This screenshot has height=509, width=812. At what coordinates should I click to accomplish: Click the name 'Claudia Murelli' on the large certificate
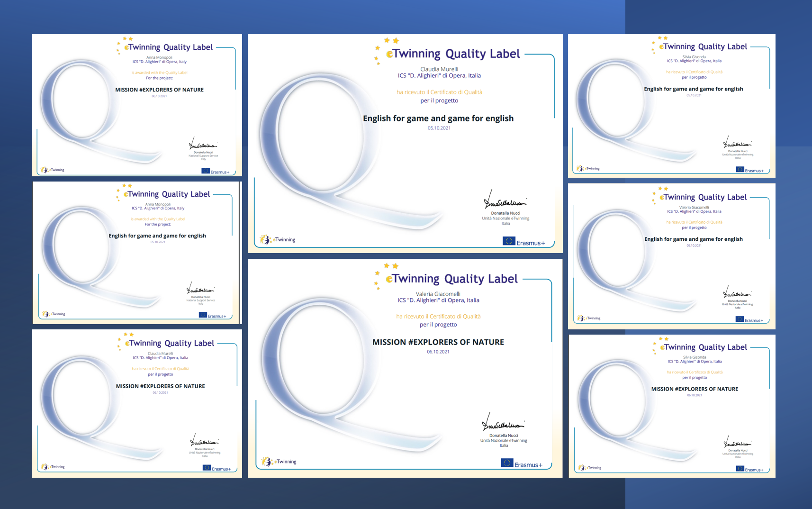[439, 69]
